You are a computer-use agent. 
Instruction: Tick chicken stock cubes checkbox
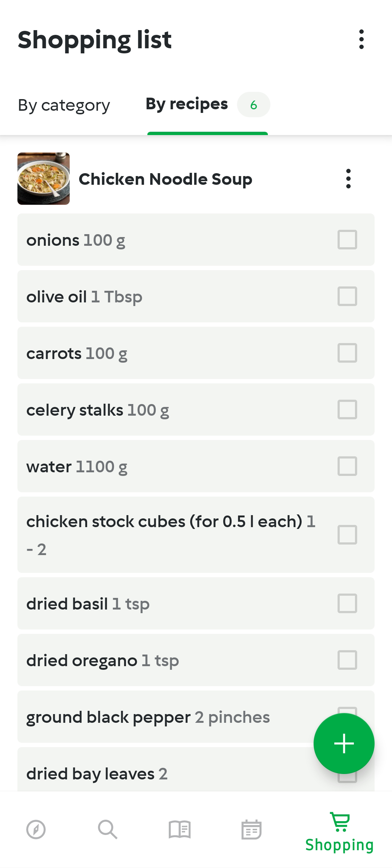347,535
